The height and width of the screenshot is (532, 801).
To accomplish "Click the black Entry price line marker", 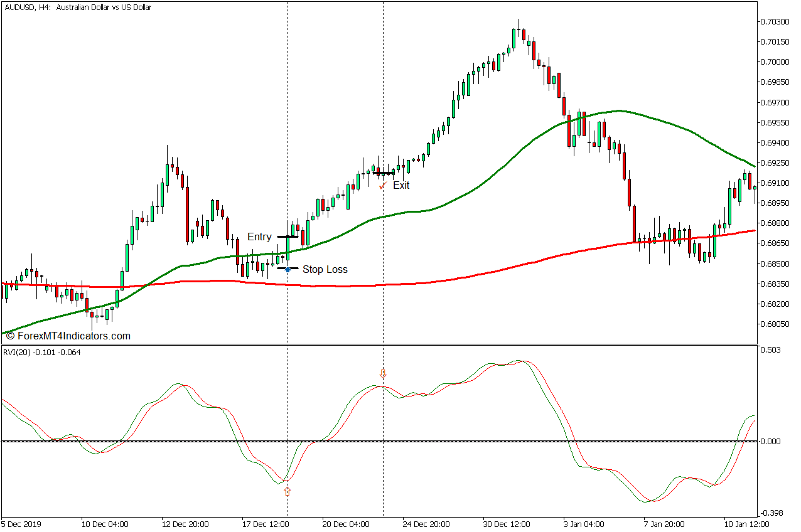I will [288, 237].
